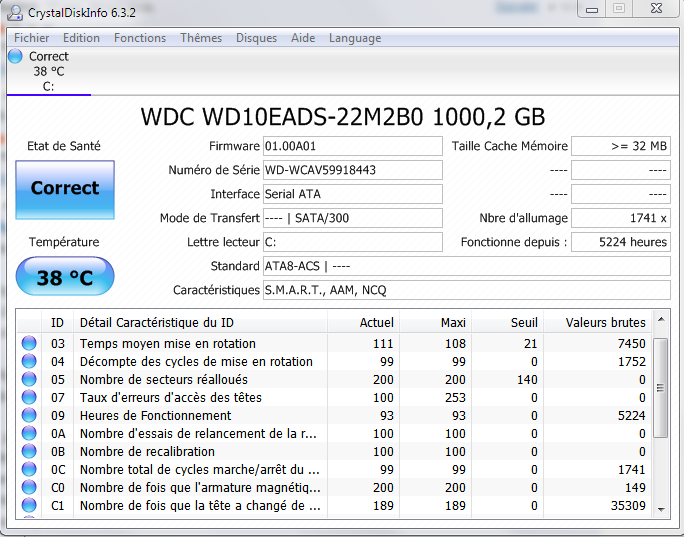Viewport: 684px width, 537px height.
Task: Click the blue Correct health status button
Action: 65,189
